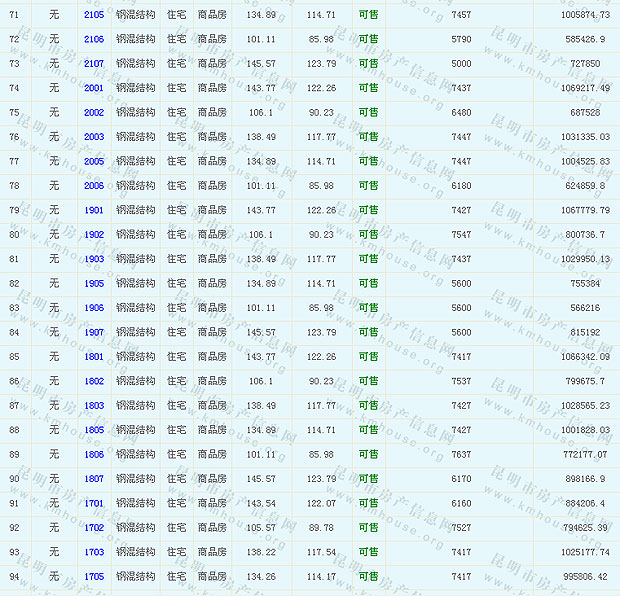Image resolution: width=620 pixels, height=596 pixels.
Task: Select room 2006 link
Action: 93,186
